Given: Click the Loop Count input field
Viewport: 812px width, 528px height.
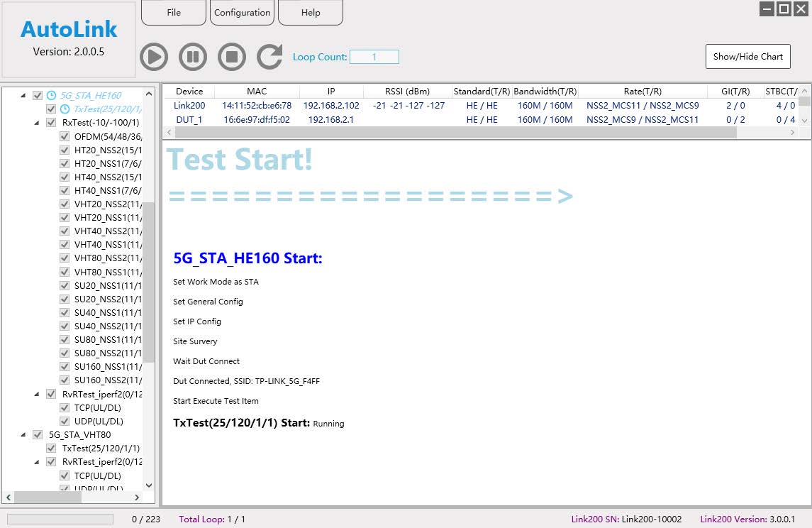Looking at the screenshot, I should pyautogui.click(x=374, y=57).
